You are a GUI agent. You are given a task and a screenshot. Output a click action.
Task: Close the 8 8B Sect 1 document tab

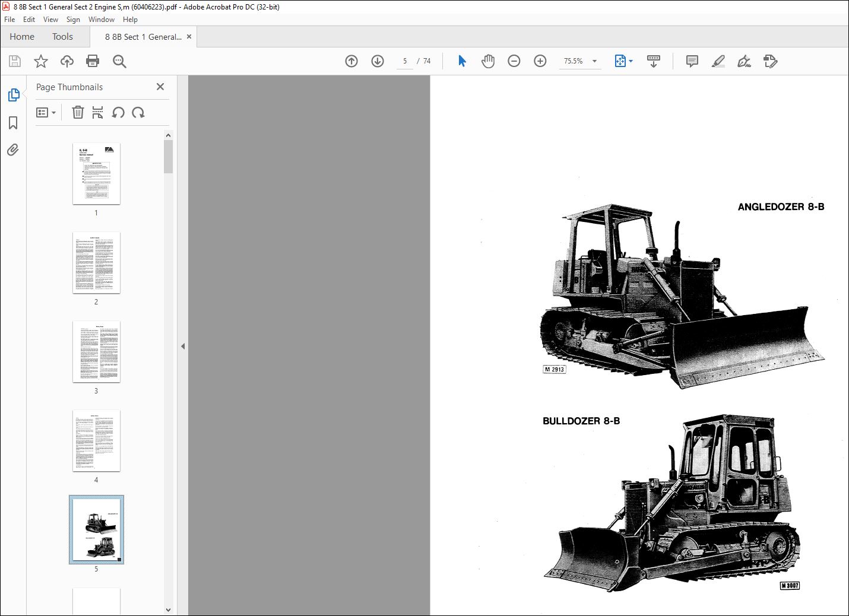[x=189, y=37]
